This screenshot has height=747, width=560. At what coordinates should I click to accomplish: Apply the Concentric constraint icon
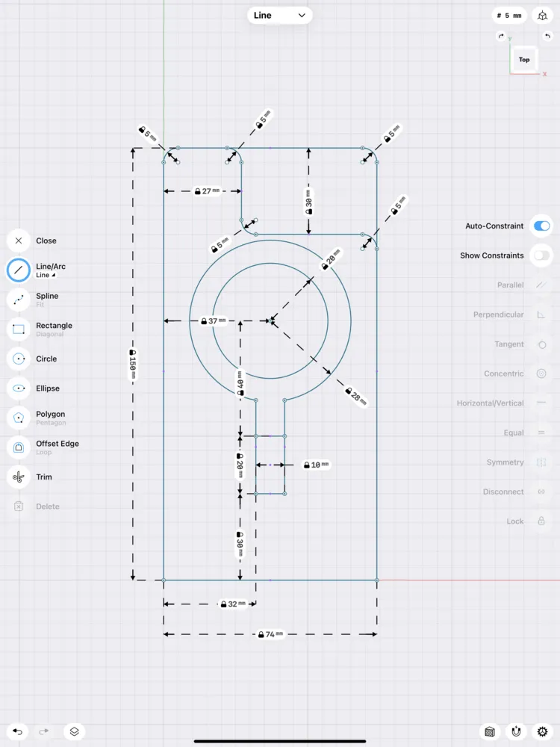point(541,373)
